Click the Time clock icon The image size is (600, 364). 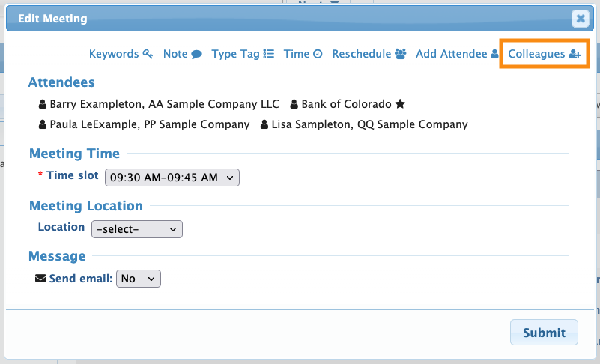coord(318,54)
